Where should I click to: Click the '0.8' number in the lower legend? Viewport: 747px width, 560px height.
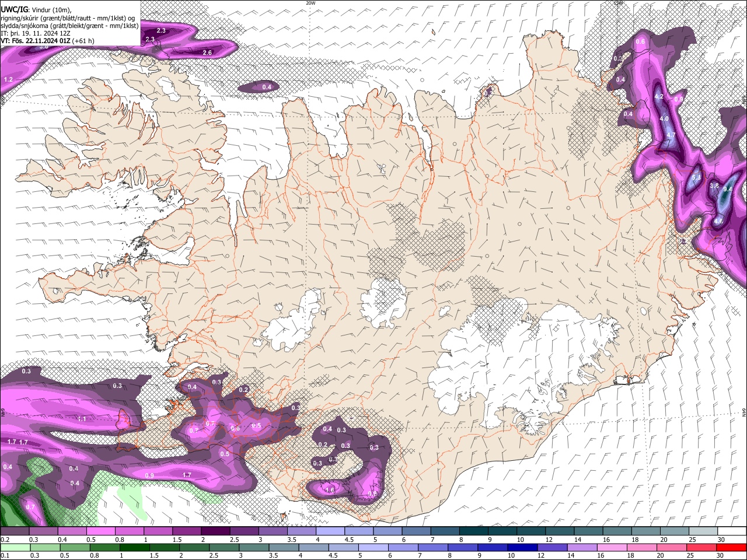tap(95, 555)
